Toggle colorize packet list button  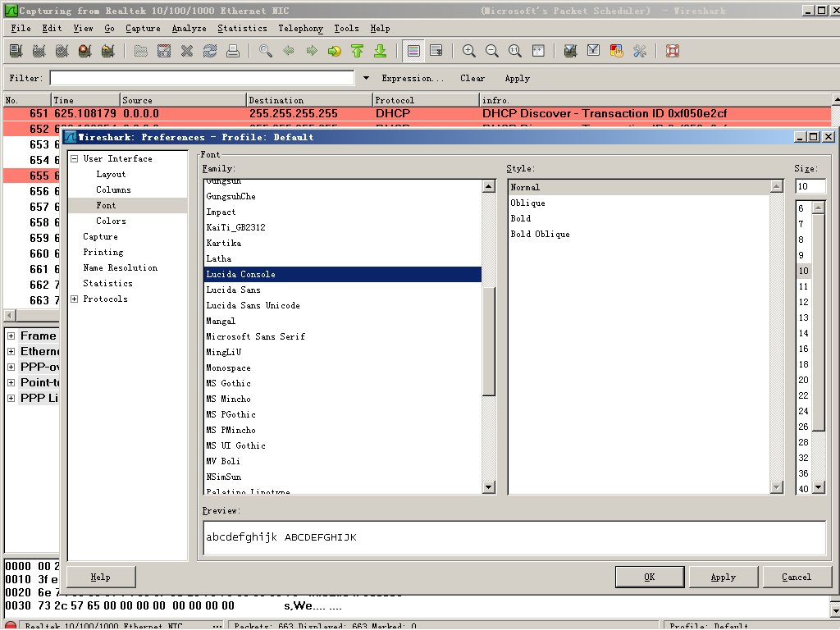coord(413,51)
